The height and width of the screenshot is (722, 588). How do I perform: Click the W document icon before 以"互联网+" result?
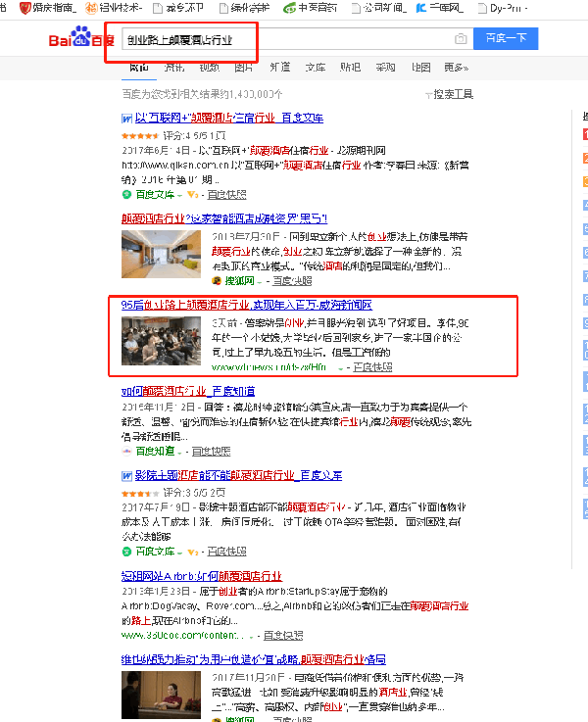tap(126, 119)
